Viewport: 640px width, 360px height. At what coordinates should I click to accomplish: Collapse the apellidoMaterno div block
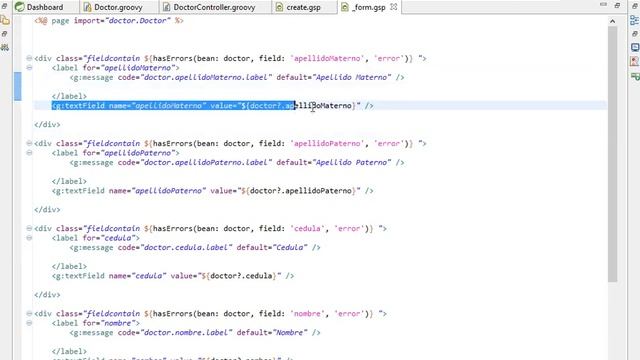tap(29, 58)
